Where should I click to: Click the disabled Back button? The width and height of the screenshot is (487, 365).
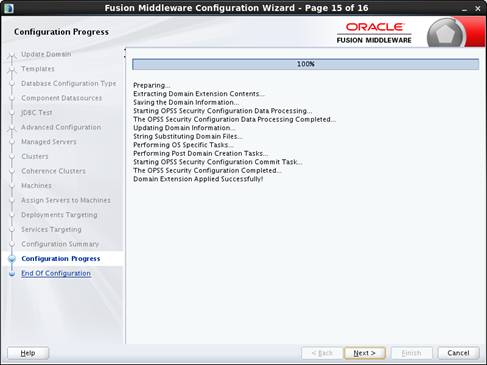[x=322, y=353]
